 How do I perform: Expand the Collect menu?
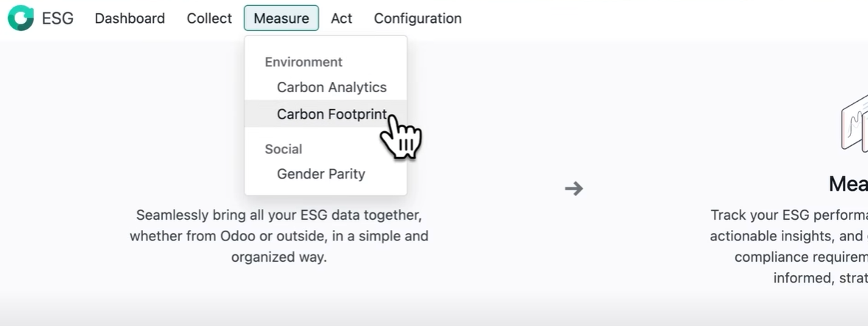(209, 18)
